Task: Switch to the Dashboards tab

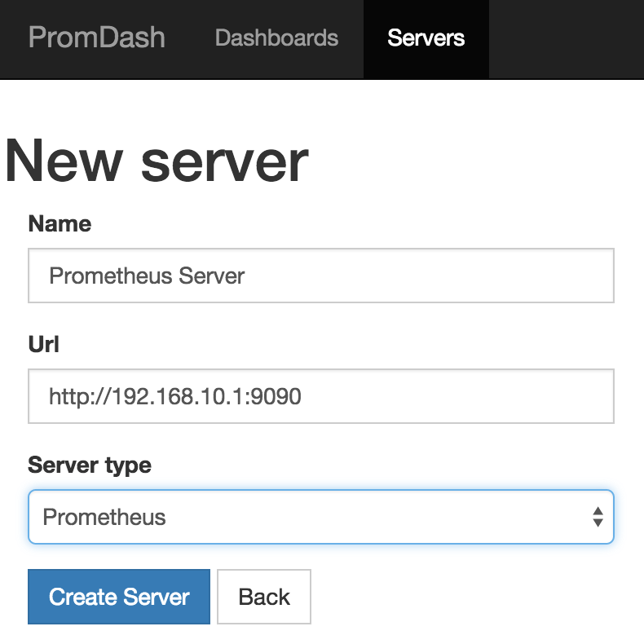Action: click(x=276, y=37)
